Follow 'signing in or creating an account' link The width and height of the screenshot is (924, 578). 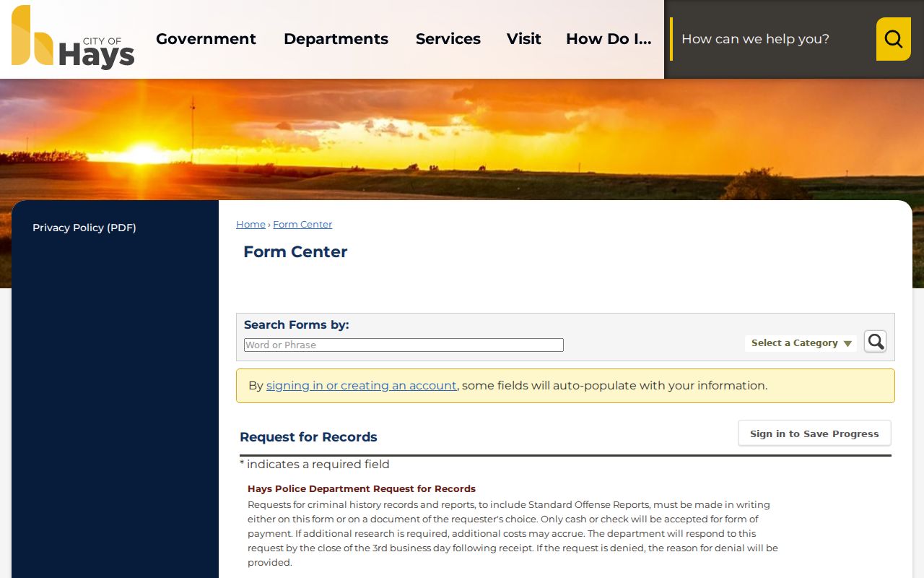point(362,386)
